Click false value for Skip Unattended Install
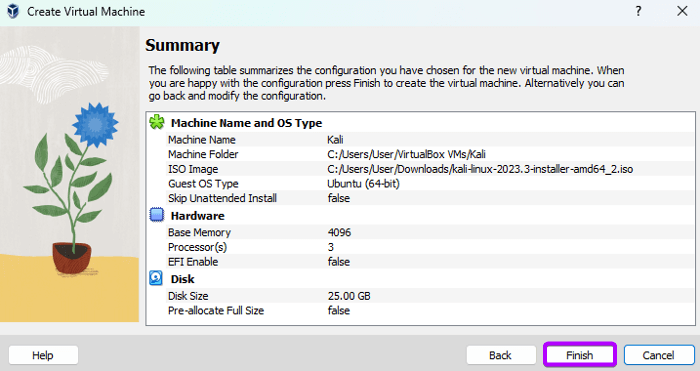This screenshot has height=371, width=700. tap(338, 198)
